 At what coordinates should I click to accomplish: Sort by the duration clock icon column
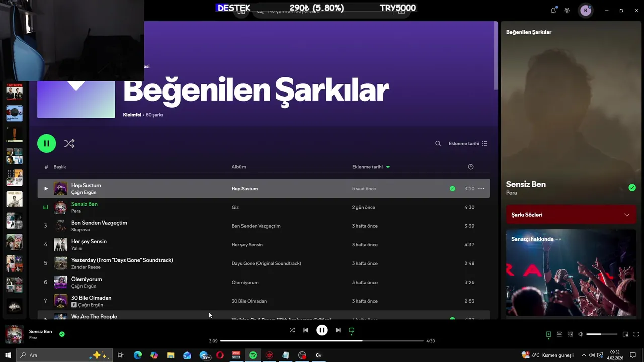tap(471, 167)
